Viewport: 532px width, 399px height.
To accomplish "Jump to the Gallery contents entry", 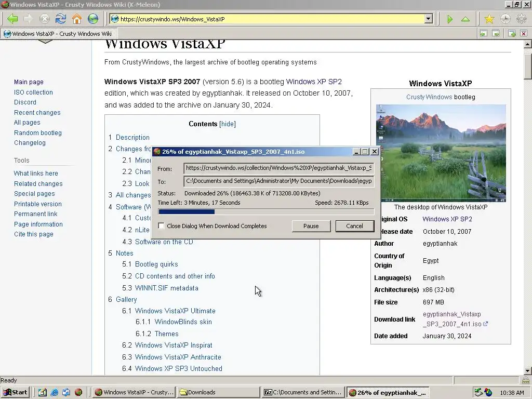I will [126, 299].
